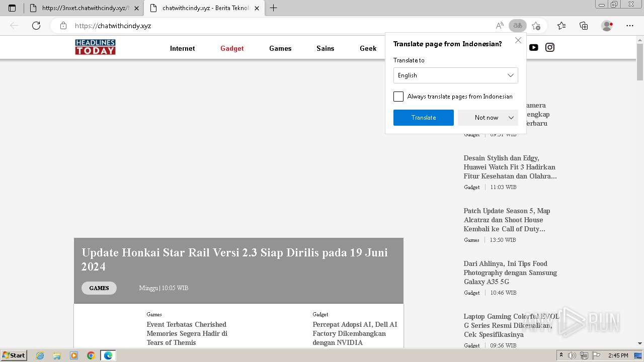This screenshot has width=644, height=362.
Task: Click network icon in system tray
Action: pos(584,355)
